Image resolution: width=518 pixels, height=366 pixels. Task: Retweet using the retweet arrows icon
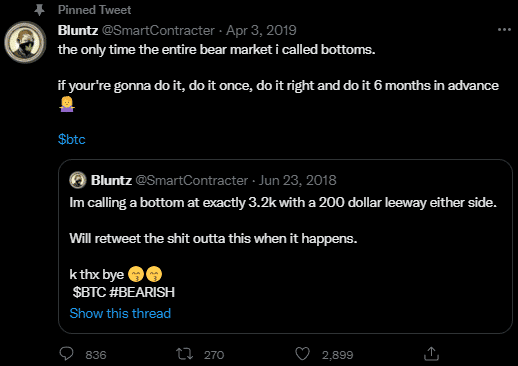[x=184, y=354]
